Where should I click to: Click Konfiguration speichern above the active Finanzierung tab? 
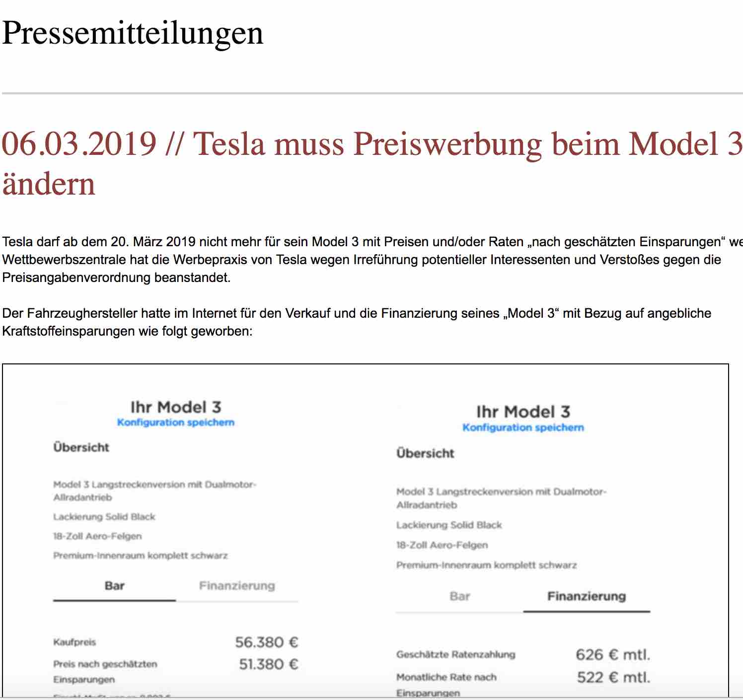[x=523, y=427]
